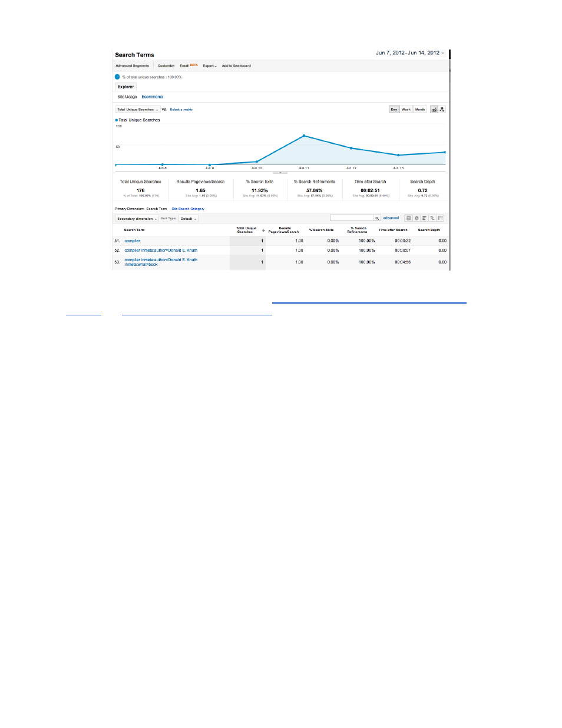Click 00:04:56 time value in row 53
562x728 pixels.
403,262
